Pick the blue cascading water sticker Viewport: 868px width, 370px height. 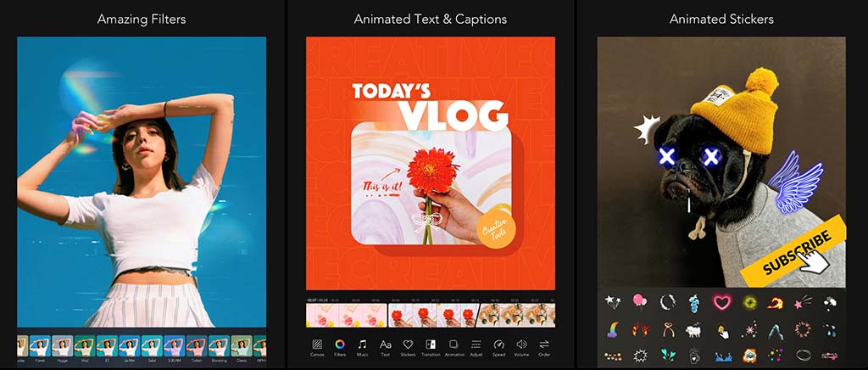coord(693,303)
